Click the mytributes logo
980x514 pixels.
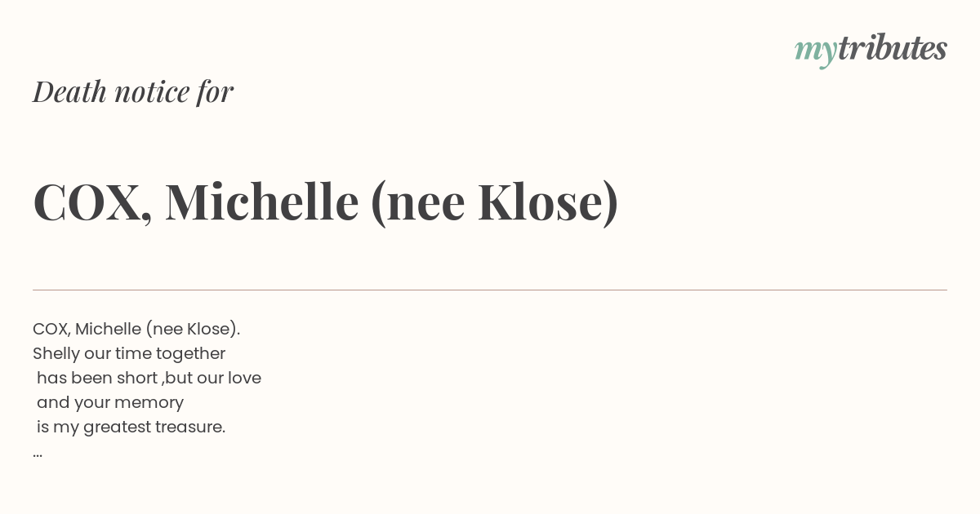(x=871, y=50)
